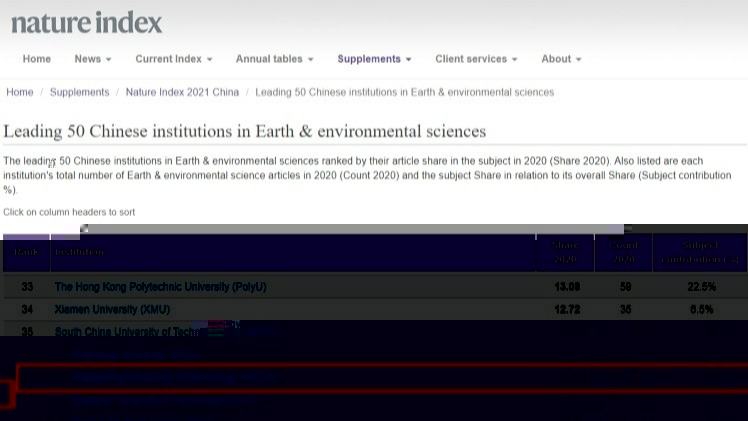This screenshot has width=748, height=421.
Task: Open The Hong Kong Polytechnic University link
Action: point(161,287)
